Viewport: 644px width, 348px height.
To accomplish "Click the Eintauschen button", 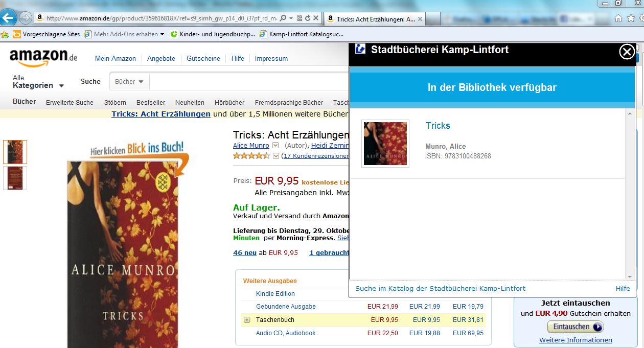I will point(576,327).
